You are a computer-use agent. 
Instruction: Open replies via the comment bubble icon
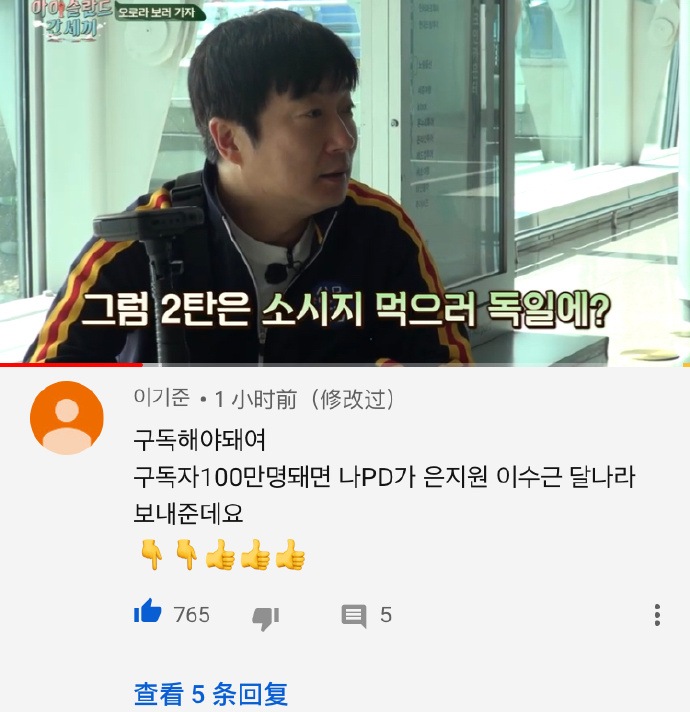pos(354,616)
